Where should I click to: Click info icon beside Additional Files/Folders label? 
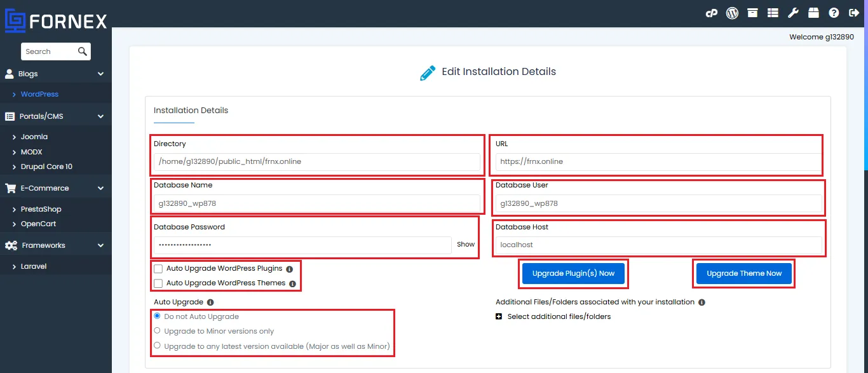point(702,302)
